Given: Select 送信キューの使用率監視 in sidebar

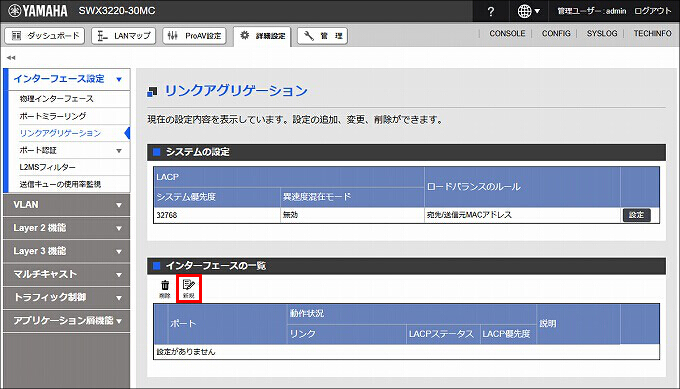Looking at the screenshot, I should [x=60, y=184].
